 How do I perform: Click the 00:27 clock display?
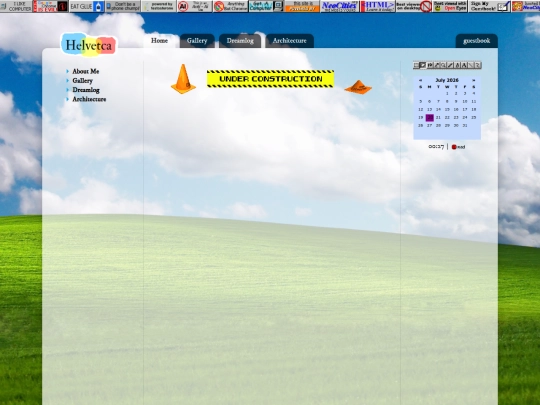pyautogui.click(x=436, y=147)
